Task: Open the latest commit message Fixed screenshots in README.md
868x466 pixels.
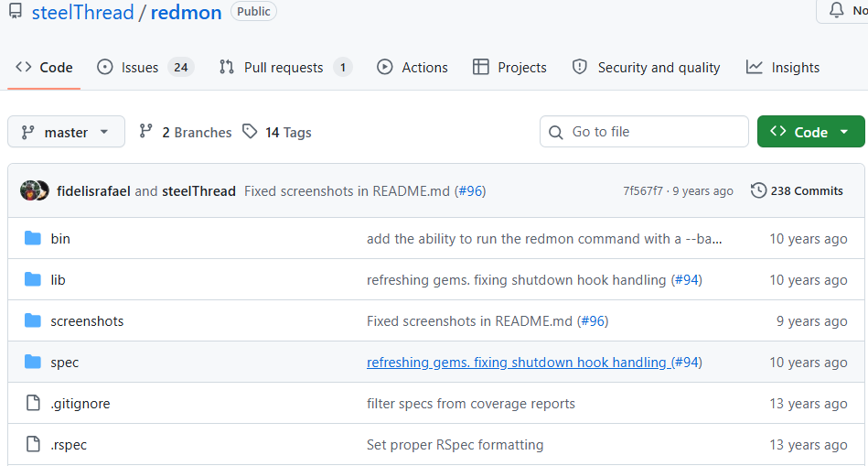Action: (347, 191)
